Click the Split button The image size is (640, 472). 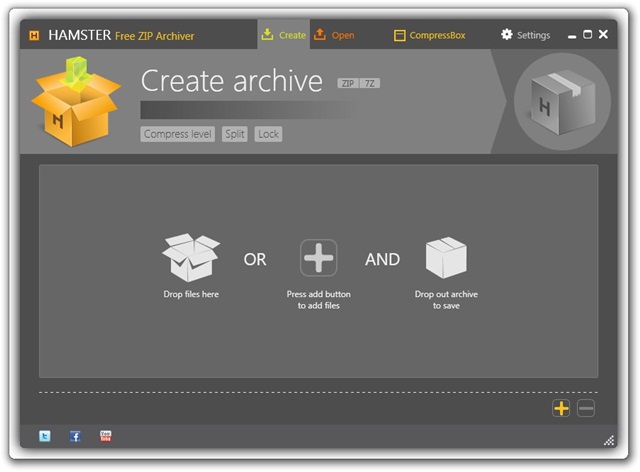(235, 134)
